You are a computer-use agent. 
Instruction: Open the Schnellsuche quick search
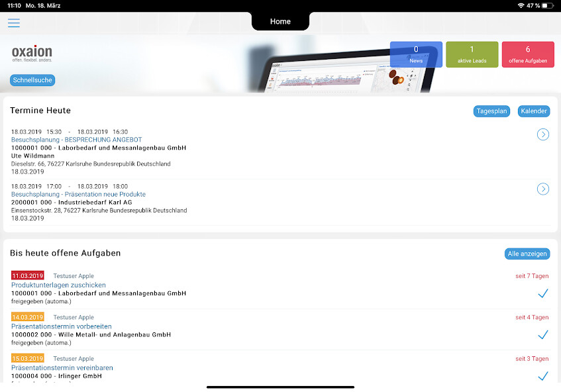click(32, 80)
